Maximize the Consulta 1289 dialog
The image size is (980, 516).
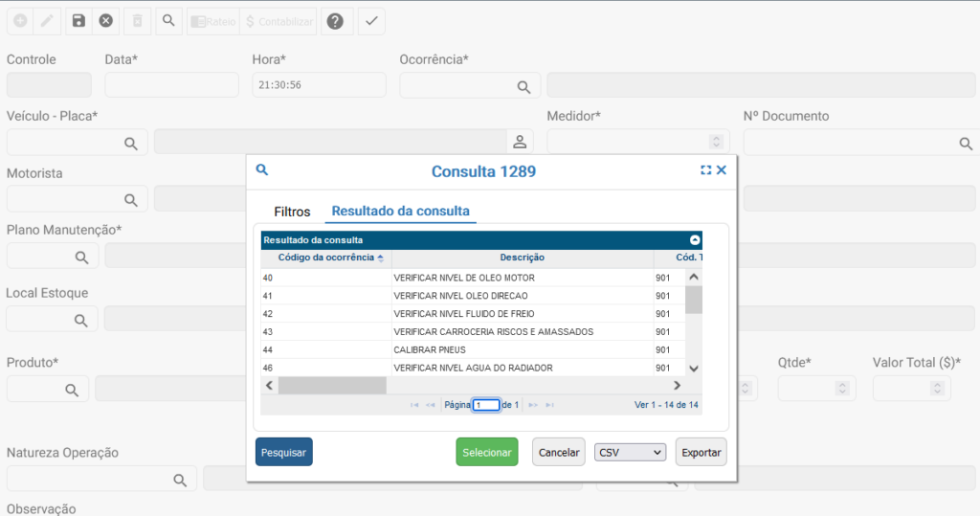[705, 170]
